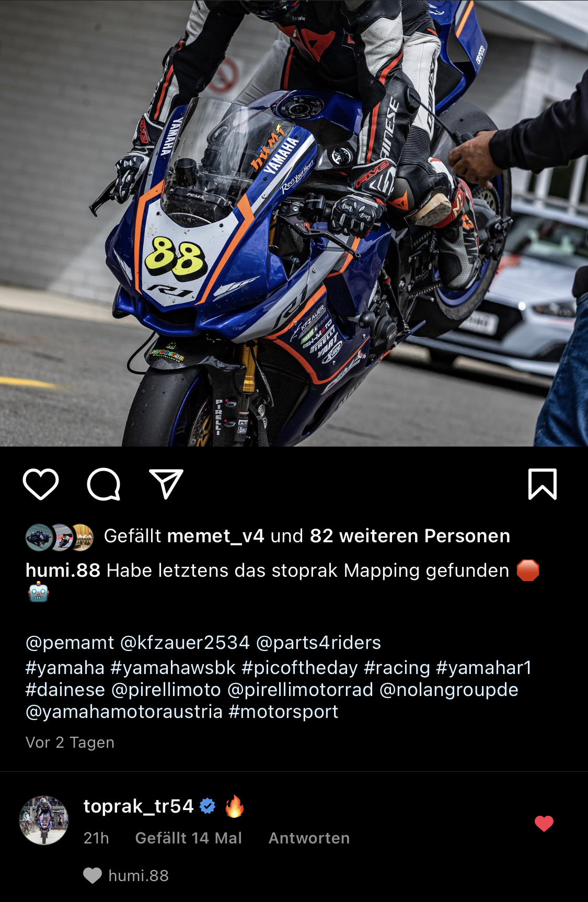View liker avatars next to Gefällt
The width and height of the screenshot is (588, 902).
[60, 537]
